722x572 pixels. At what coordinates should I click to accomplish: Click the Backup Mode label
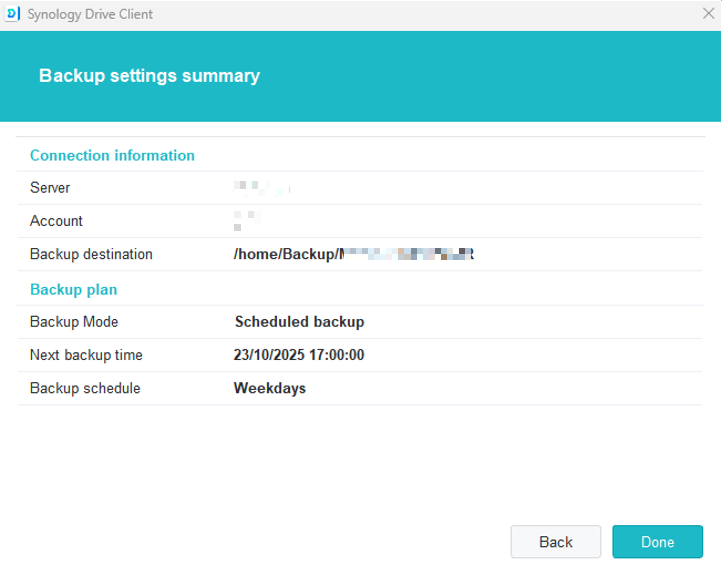pos(74,322)
